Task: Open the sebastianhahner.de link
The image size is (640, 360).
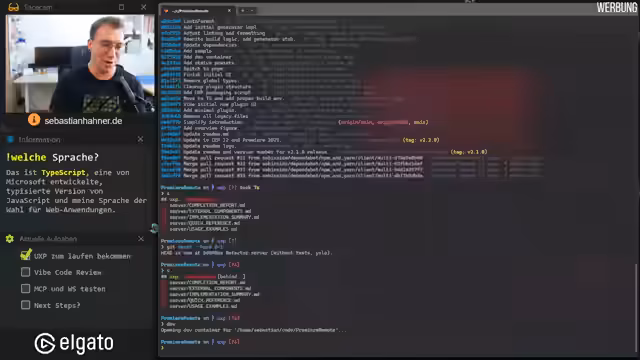Action: coord(83,121)
